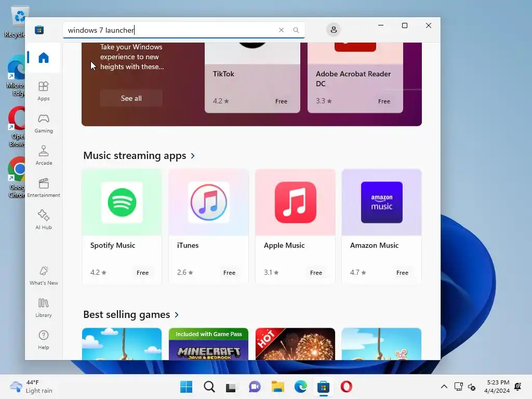Select Opera Browser desktop shortcut
The height and width of the screenshot is (399, 532).
pyautogui.click(x=17, y=127)
